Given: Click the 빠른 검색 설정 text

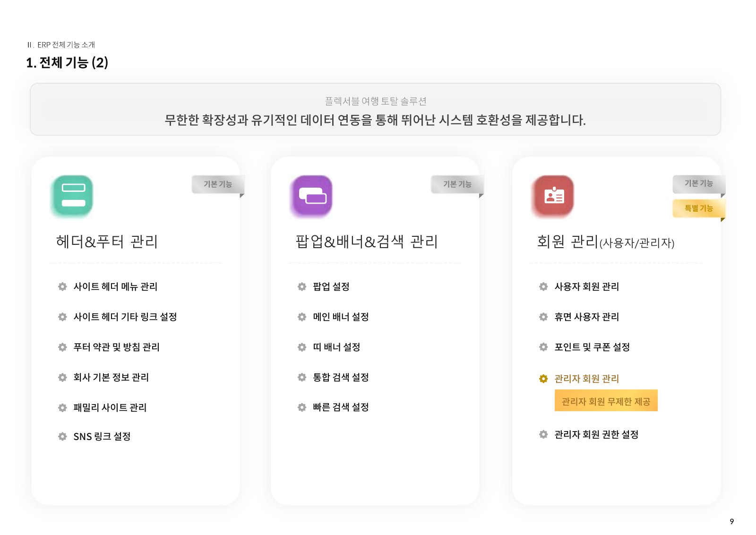Looking at the screenshot, I should (x=341, y=407).
